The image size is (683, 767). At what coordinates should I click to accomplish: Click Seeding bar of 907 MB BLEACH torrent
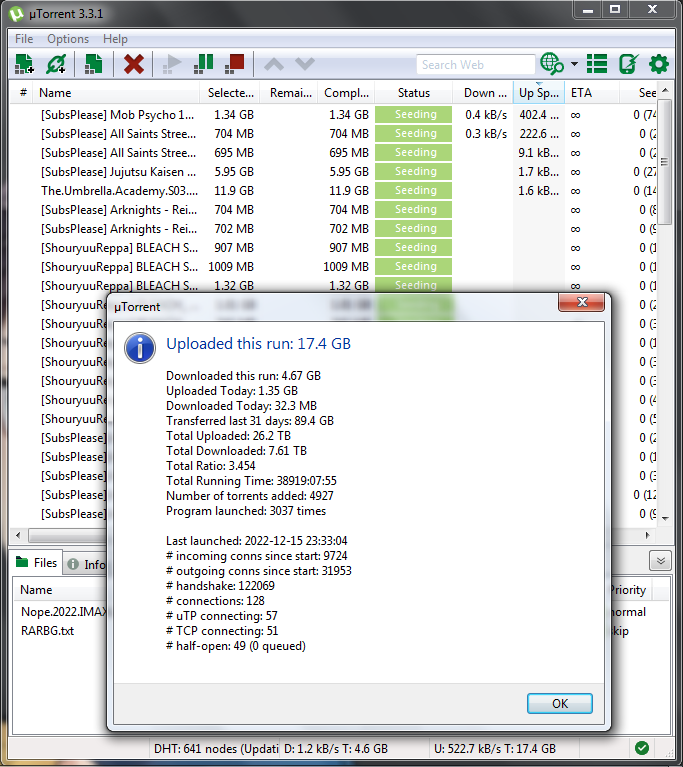(x=414, y=248)
